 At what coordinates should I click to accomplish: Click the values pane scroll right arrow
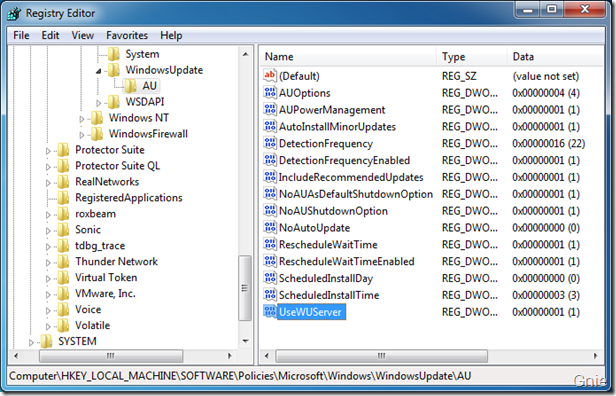click(596, 356)
